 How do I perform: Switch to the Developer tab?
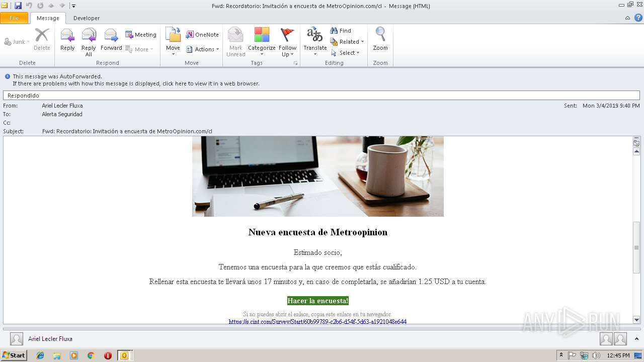click(x=87, y=18)
